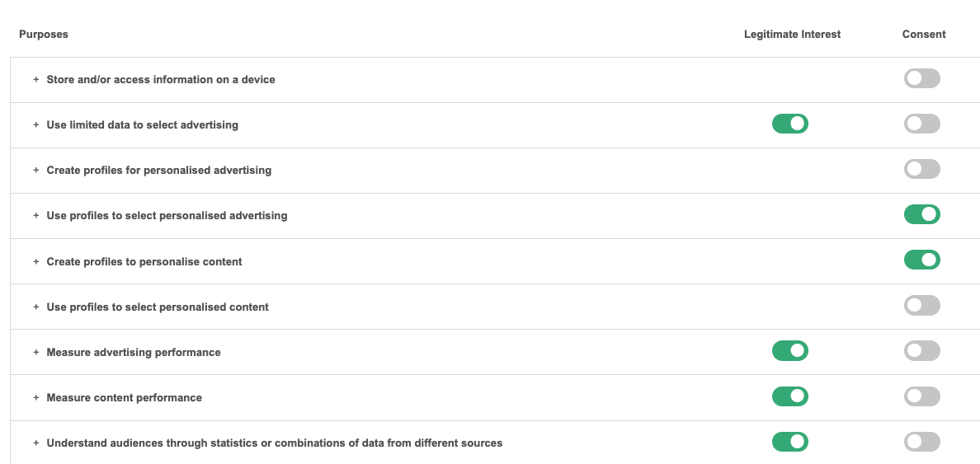Turn off legitimate interest for Measure content performance
Image resolution: width=980 pixels, height=464 pixels.
789,396
